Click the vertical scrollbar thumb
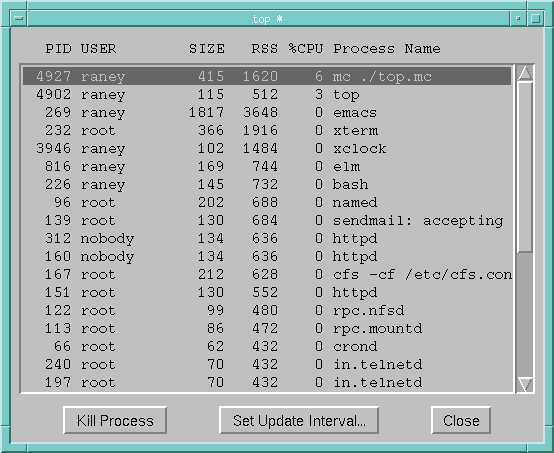The image size is (554, 453). 525,167
